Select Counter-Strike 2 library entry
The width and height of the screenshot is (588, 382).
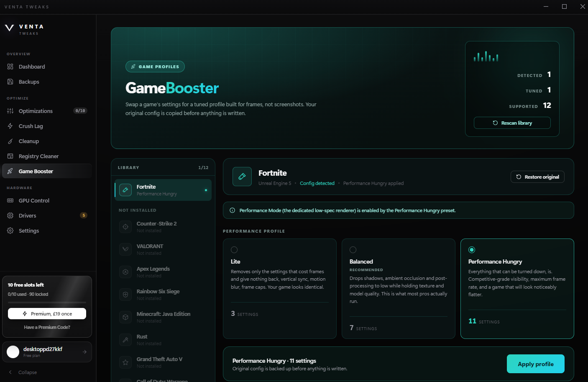pos(163,227)
